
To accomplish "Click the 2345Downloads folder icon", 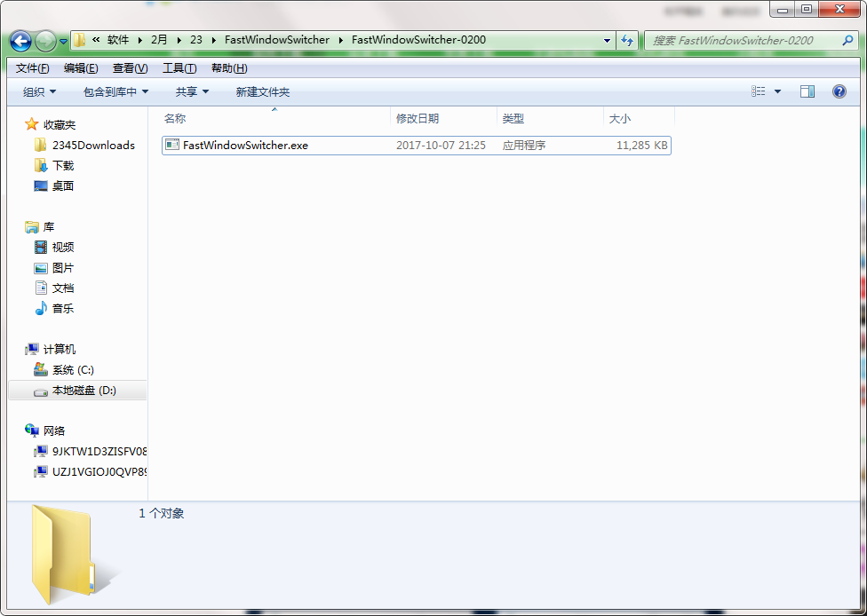I will click(40, 146).
